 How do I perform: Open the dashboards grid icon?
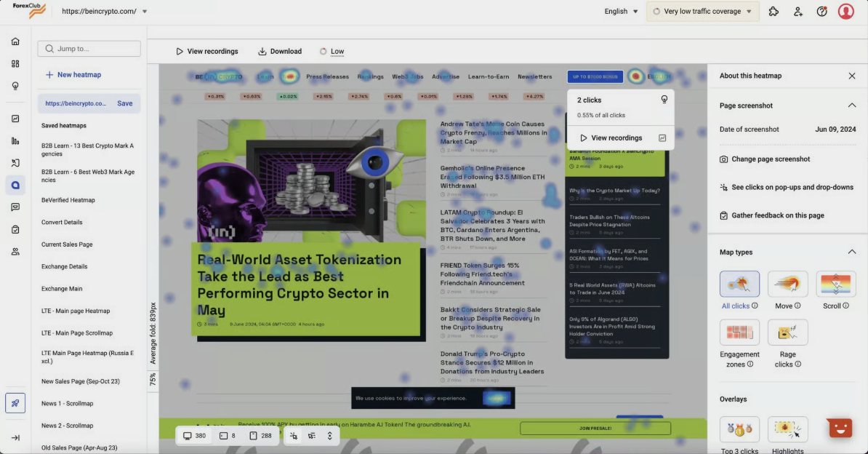15,64
